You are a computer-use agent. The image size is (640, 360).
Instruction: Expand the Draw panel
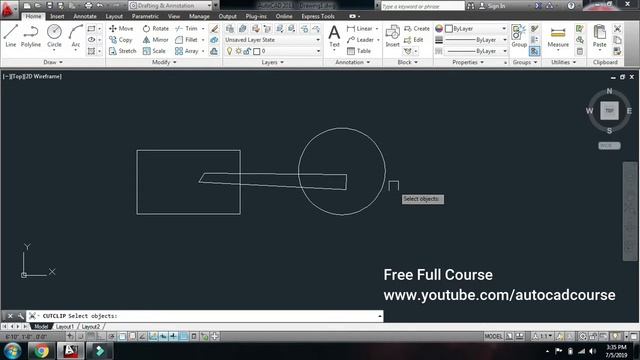click(x=53, y=62)
